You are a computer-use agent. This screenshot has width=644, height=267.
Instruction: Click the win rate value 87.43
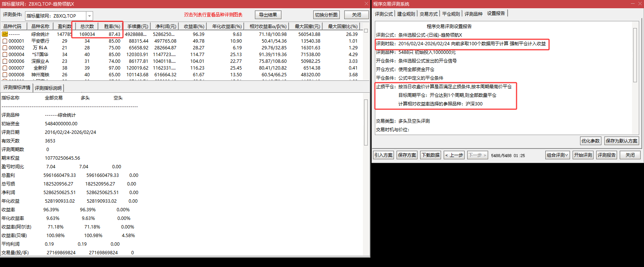[x=114, y=34]
